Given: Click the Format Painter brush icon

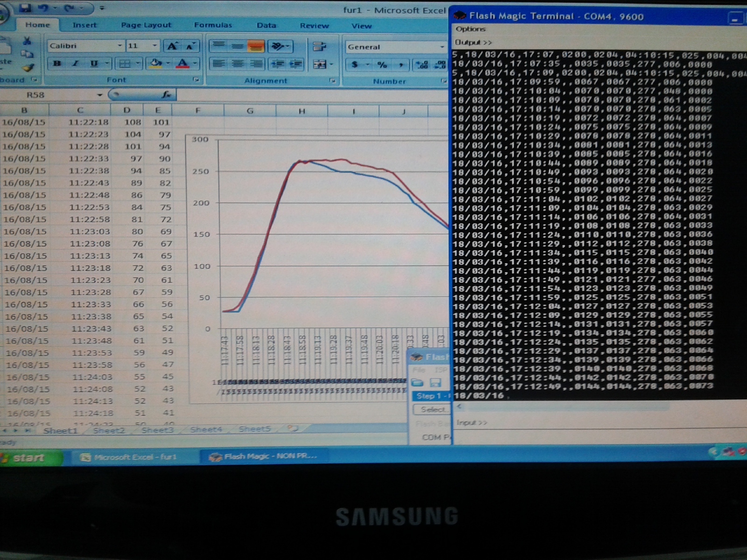Looking at the screenshot, I should 28,68.
